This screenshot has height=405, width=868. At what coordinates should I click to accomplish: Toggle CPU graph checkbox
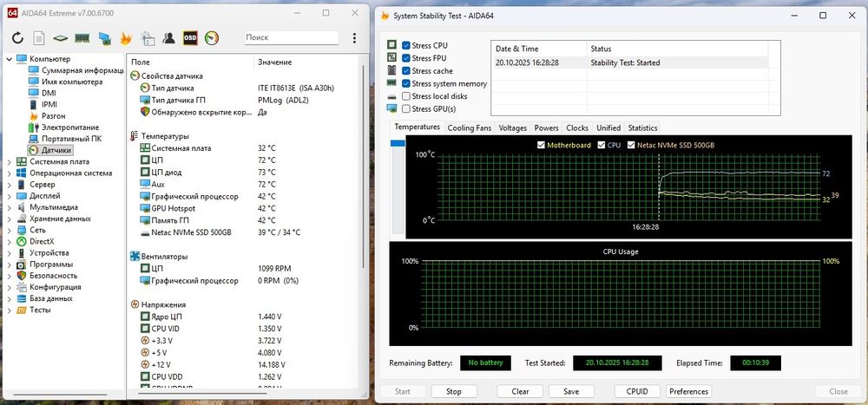(602, 145)
